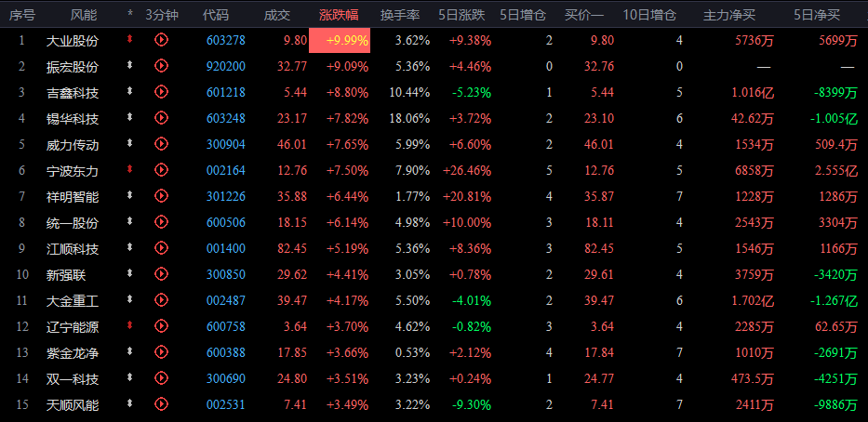Click the 10日增仓 column header
The width and height of the screenshot is (868, 422).
649,15
